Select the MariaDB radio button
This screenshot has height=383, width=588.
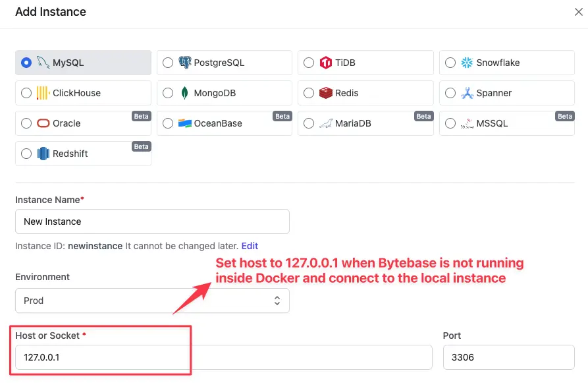[309, 123]
